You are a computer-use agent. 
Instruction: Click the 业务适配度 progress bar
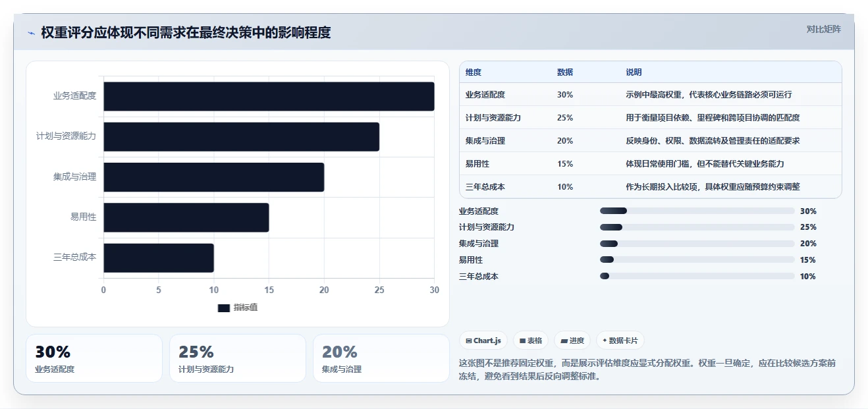click(x=697, y=211)
